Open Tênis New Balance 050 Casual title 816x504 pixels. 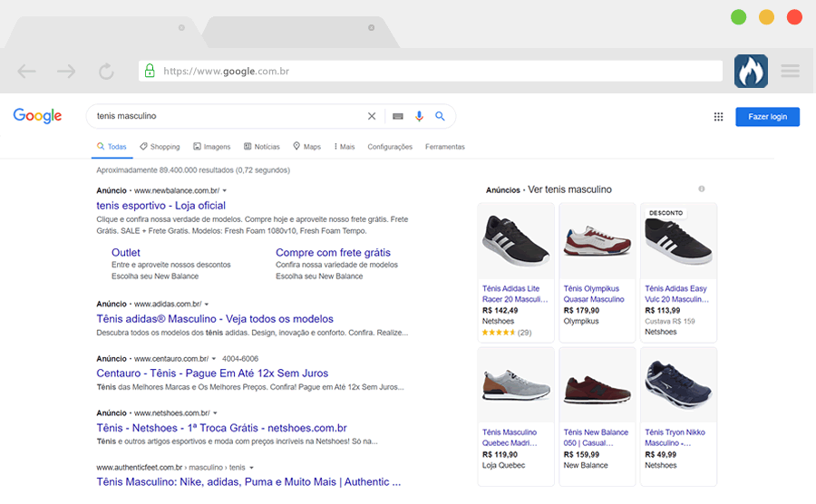point(596,438)
